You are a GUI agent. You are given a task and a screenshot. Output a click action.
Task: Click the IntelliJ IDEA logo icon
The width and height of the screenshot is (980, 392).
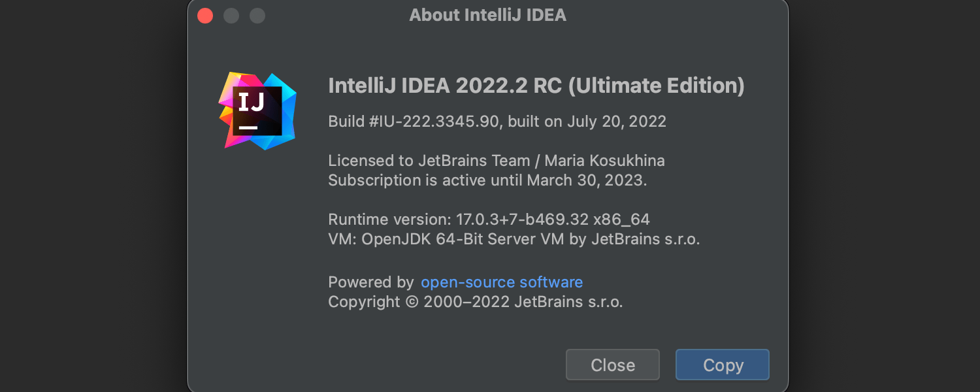(x=257, y=111)
